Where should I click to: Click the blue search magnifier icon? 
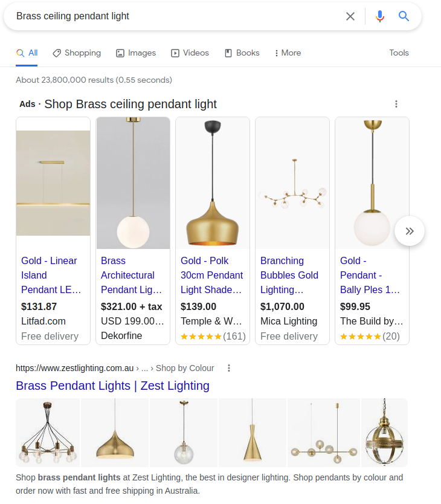[404, 17]
